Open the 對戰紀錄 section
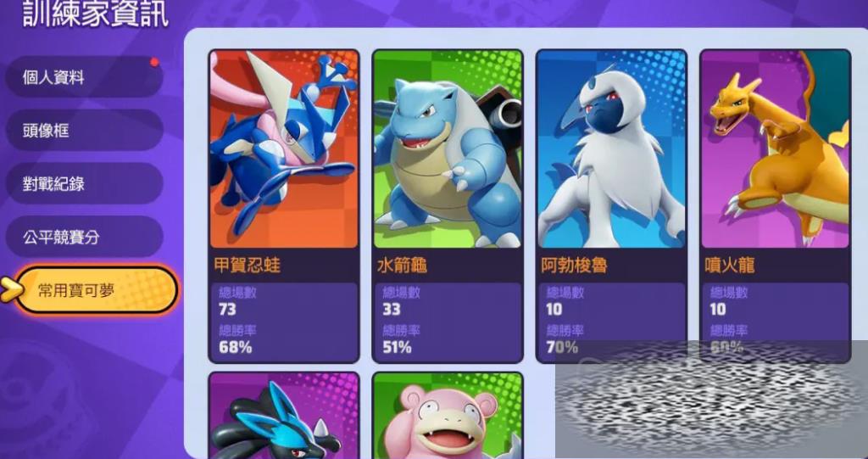The width and height of the screenshot is (868, 459). click(x=84, y=183)
